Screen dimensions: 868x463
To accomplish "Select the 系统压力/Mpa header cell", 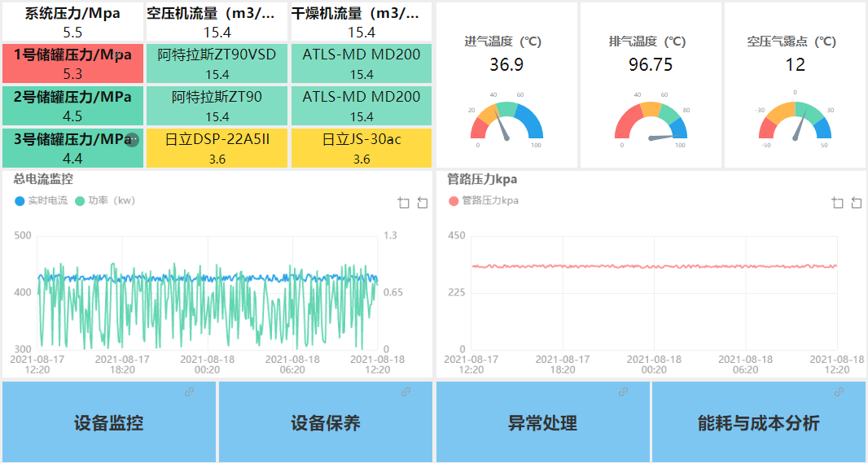I will pyautogui.click(x=73, y=22).
